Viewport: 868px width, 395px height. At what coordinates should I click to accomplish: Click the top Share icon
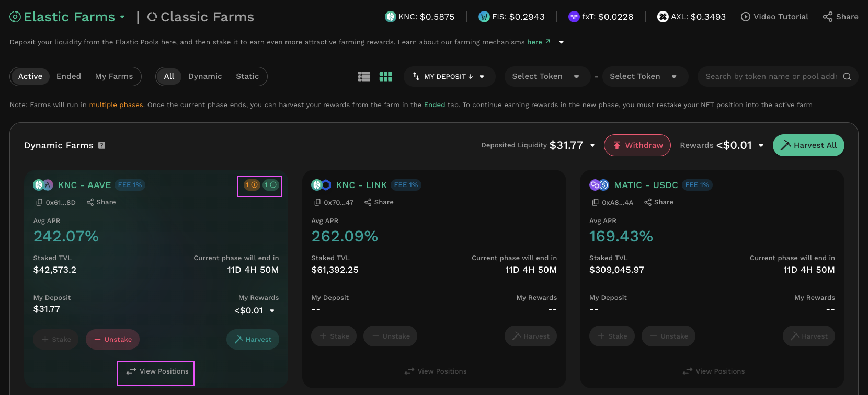(x=827, y=17)
